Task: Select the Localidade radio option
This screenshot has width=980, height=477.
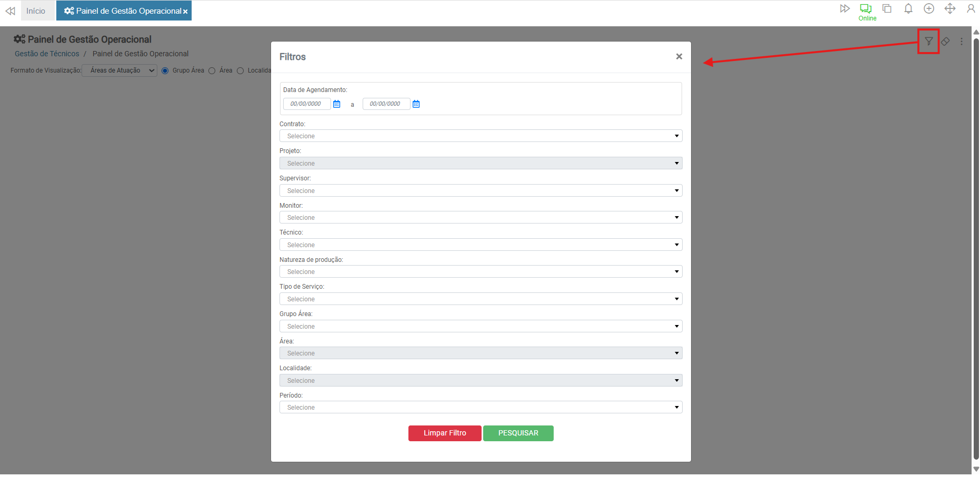Action: pyautogui.click(x=241, y=71)
